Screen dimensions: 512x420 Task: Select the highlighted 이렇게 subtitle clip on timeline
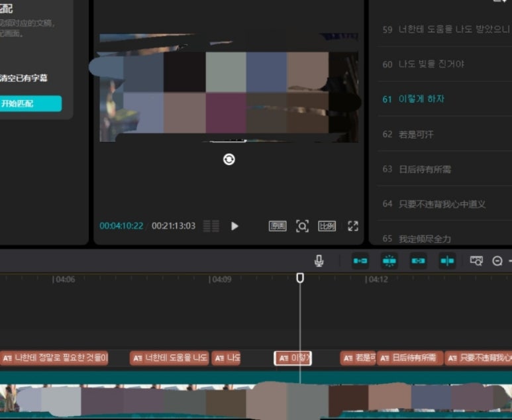pyautogui.click(x=293, y=358)
